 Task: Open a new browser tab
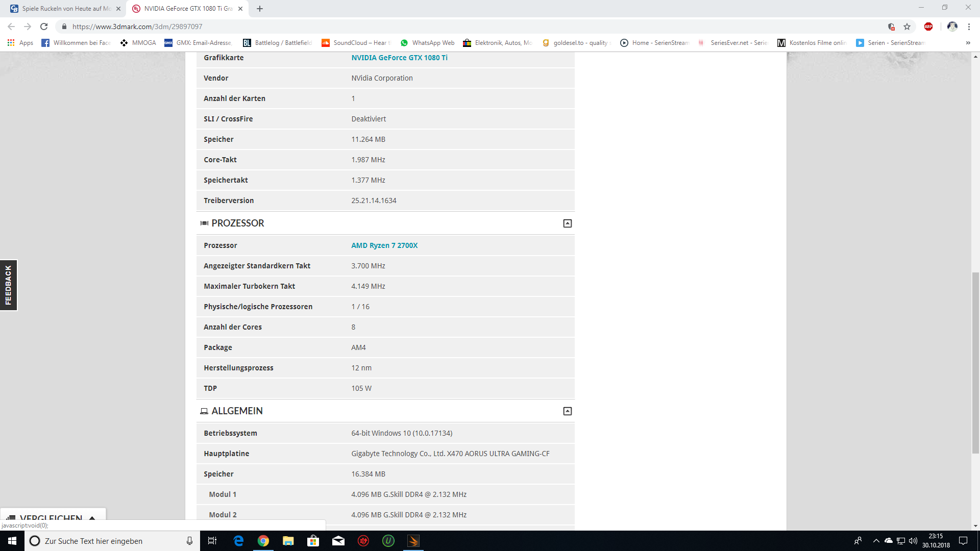260,9
